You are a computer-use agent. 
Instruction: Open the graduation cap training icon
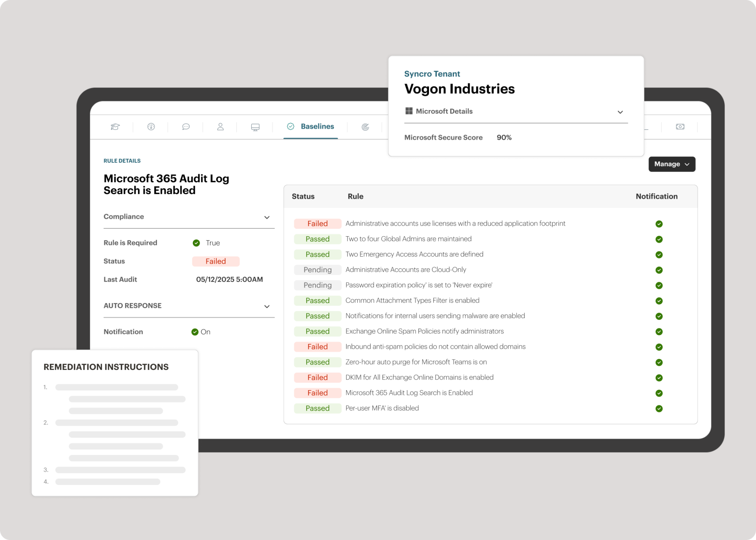click(115, 127)
